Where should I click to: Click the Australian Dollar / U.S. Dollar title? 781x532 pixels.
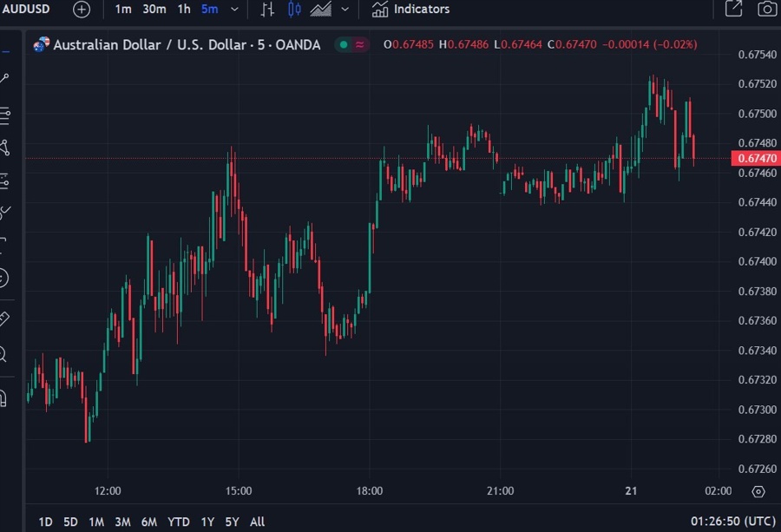[x=187, y=45]
